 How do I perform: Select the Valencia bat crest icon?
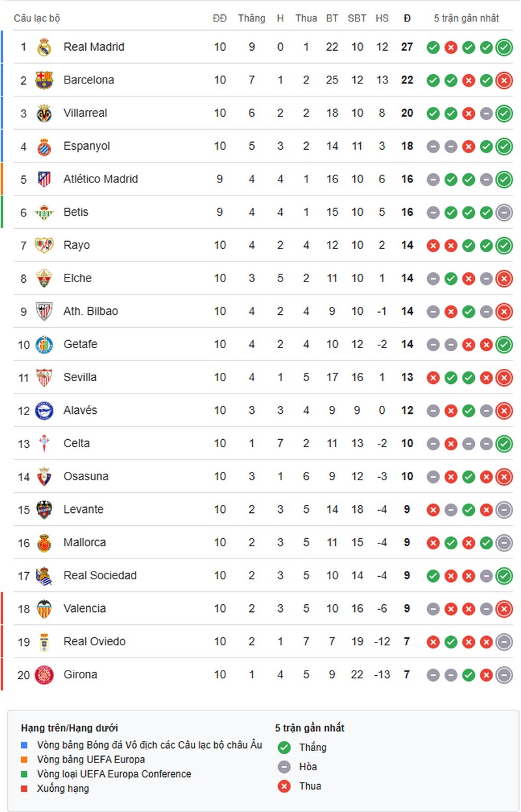(44, 609)
